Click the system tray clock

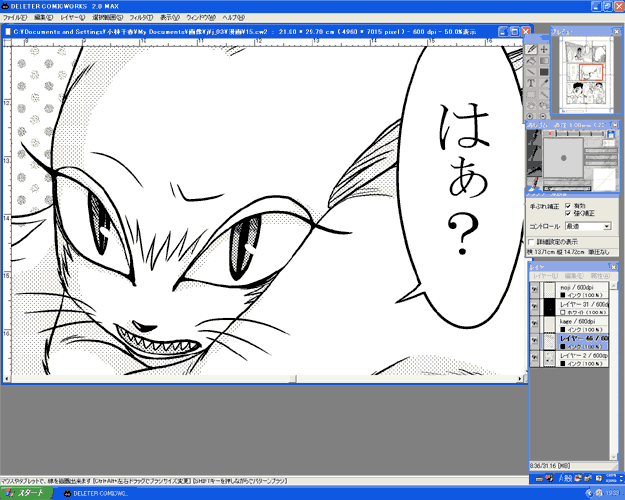coord(613,493)
